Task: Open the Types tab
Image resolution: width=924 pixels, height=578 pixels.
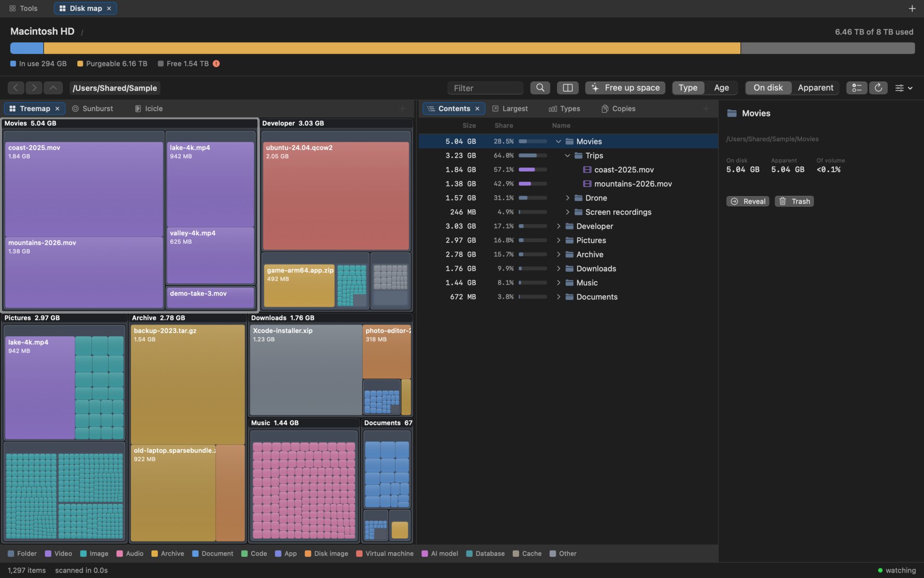Action: click(564, 108)
